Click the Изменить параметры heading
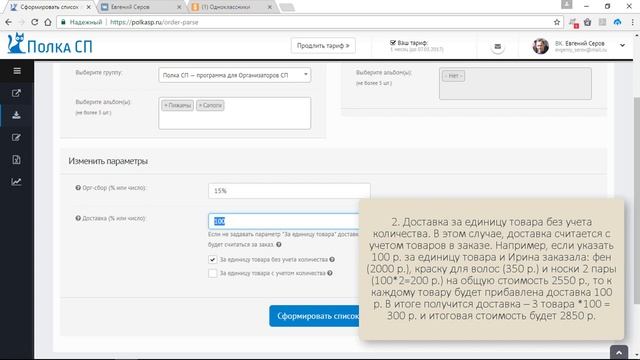Viewport: 640px width, 360px height. pos(108,161)
